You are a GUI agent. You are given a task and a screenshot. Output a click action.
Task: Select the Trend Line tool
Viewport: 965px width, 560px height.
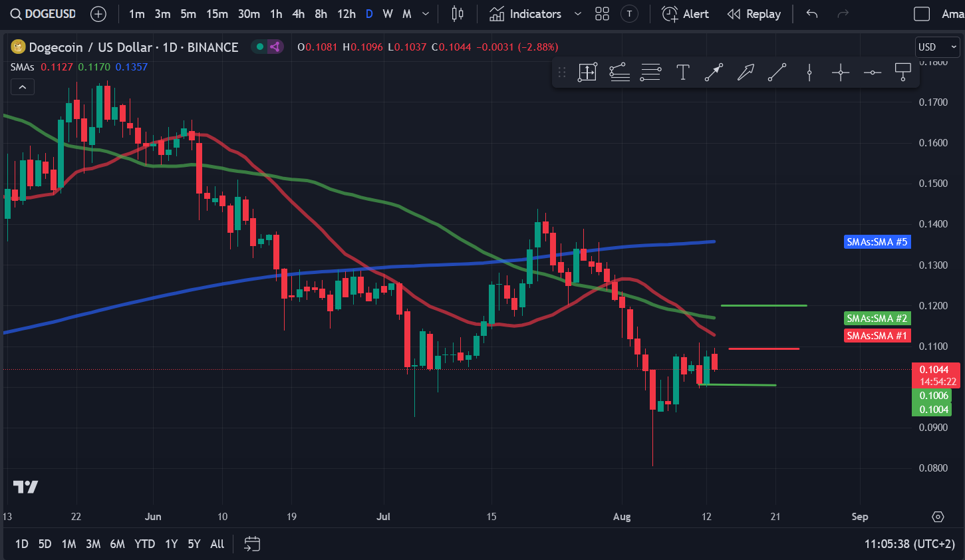point(777,72)
